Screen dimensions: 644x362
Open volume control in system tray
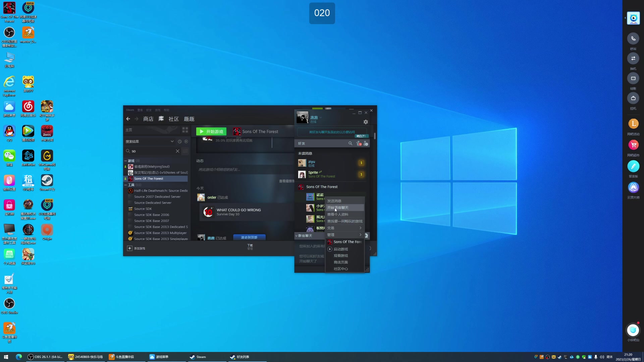pyautogui.click(x=602, y=357)
